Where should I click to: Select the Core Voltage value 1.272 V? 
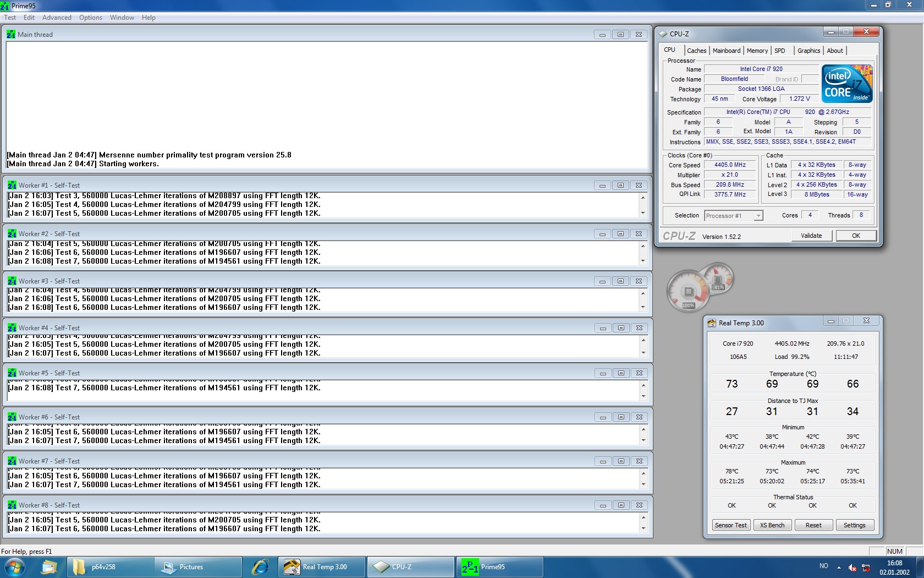(799, 99)
